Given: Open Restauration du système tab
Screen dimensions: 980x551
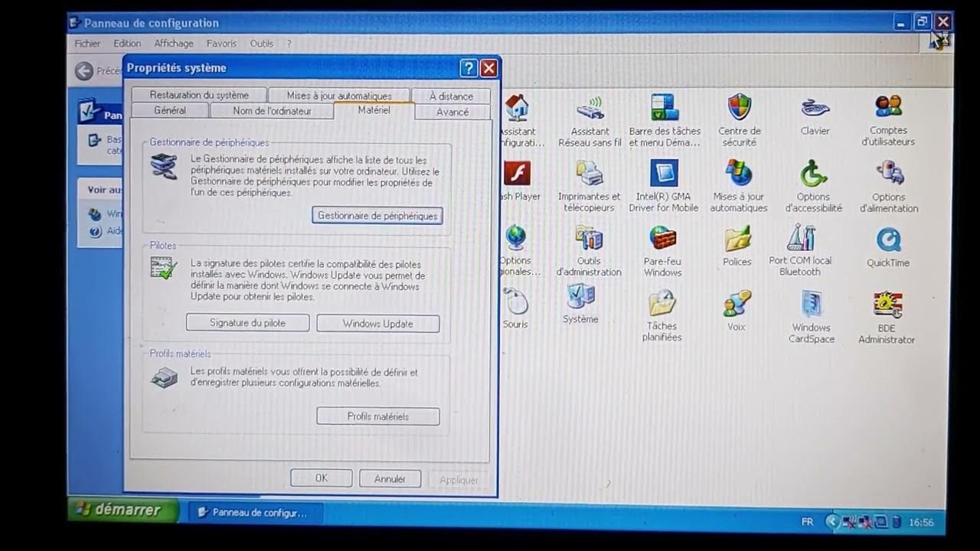Looking at the screenshot, I should coord(199,96).
